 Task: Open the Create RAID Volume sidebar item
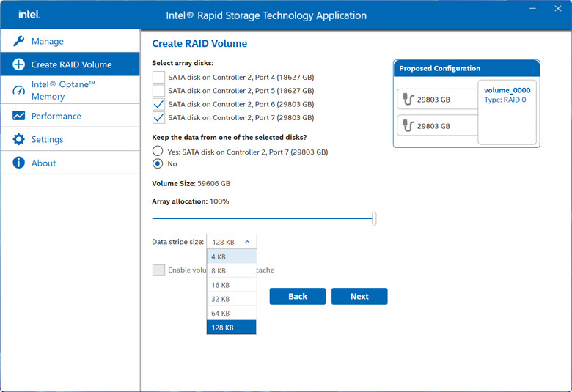[70, 64]
